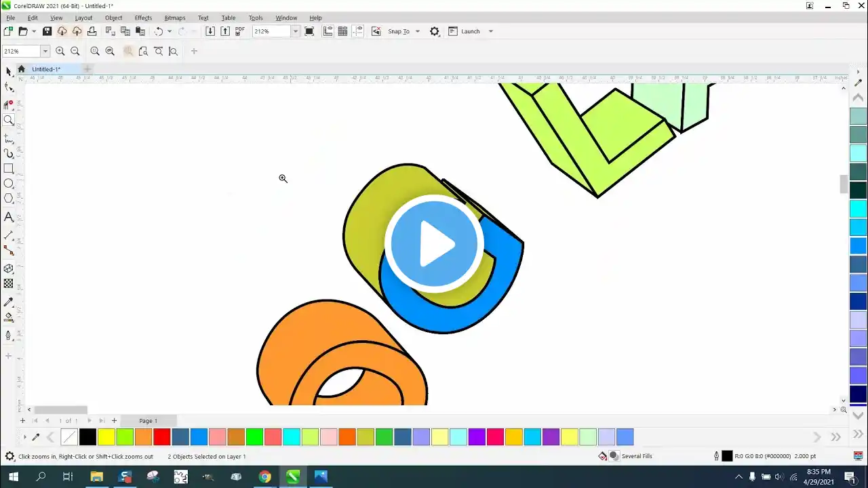Click the Welcome Screen home tab
Viewport: 868px width, 488px height.
pyautogui.click(x=21, y=69)
